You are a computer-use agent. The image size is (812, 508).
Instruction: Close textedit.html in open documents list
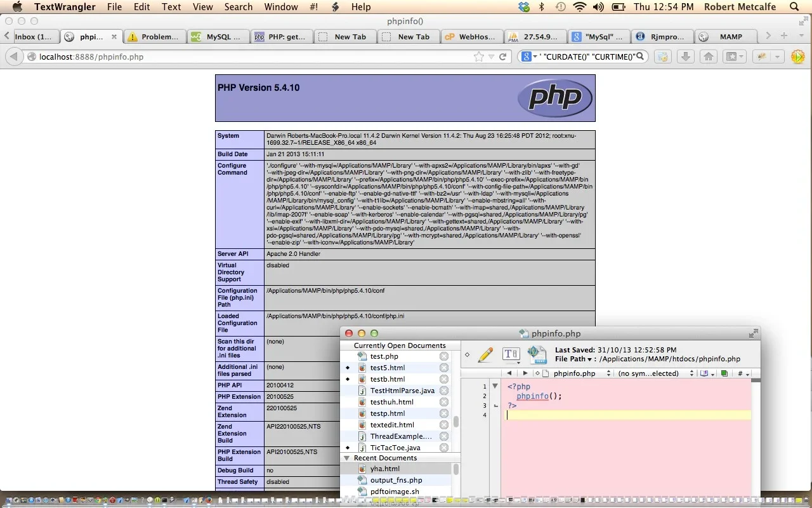pyautogui.click(x=444, y=425)
